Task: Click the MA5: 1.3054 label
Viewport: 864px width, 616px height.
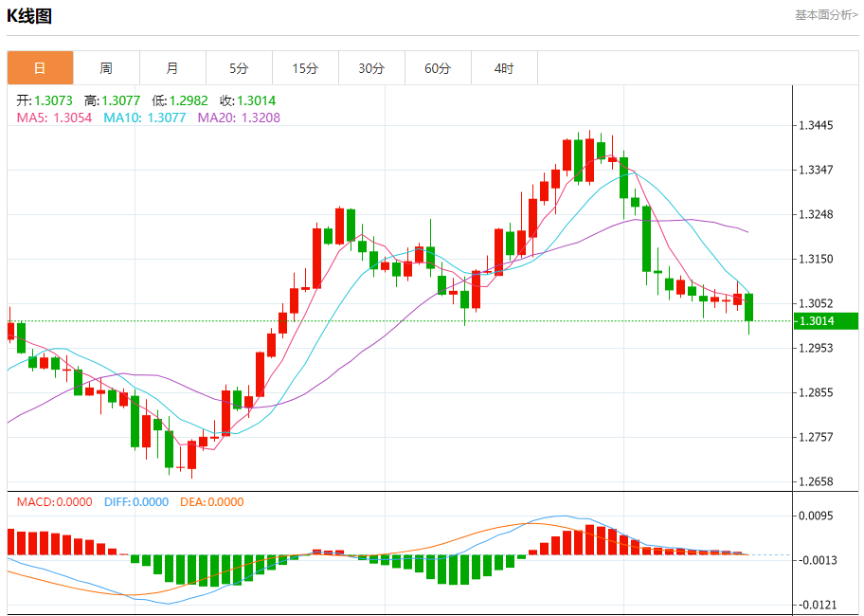Action: tap(54, 118)
